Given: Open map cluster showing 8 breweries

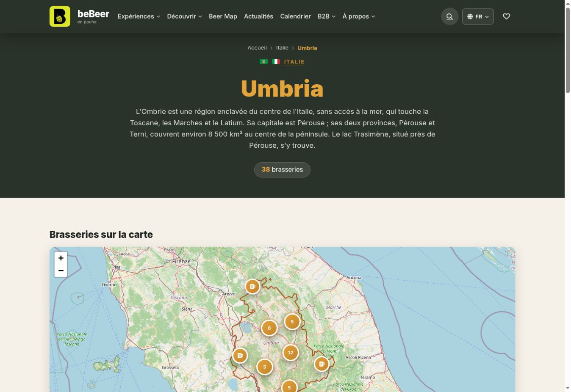Looking at the screenshot, I should point(269,328).
